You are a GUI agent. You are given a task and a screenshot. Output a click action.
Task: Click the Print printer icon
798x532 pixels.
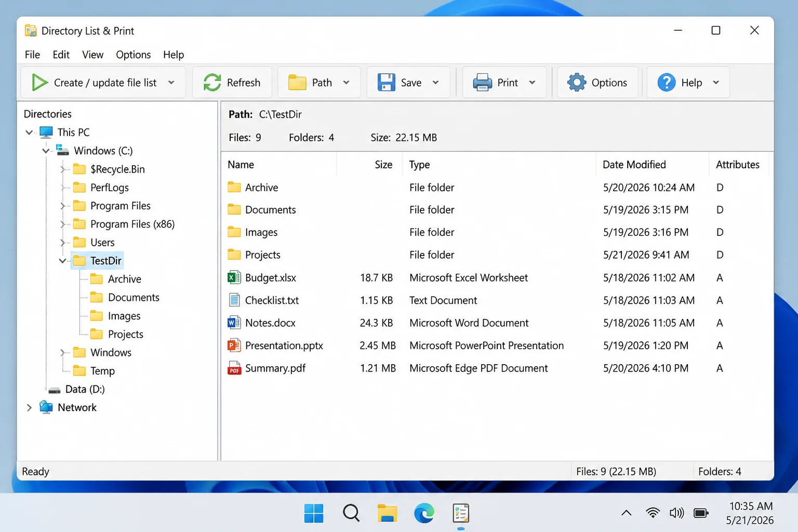482,83
